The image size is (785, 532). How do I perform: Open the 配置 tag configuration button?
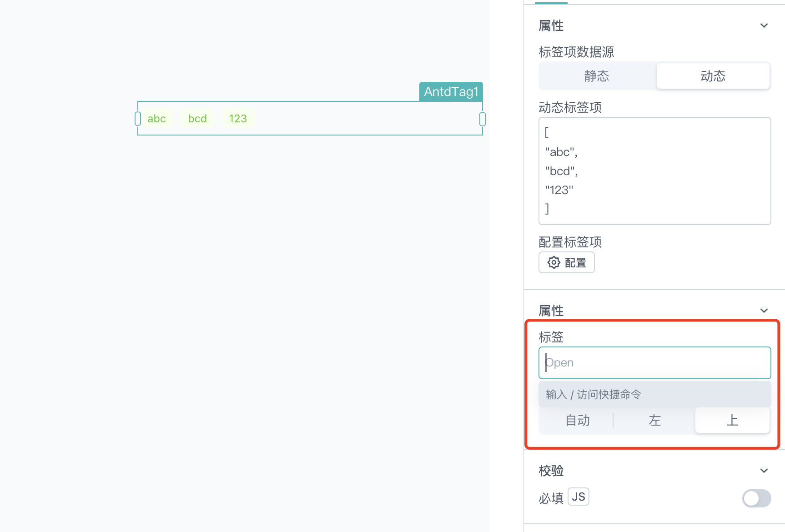(x=567, y=262)
